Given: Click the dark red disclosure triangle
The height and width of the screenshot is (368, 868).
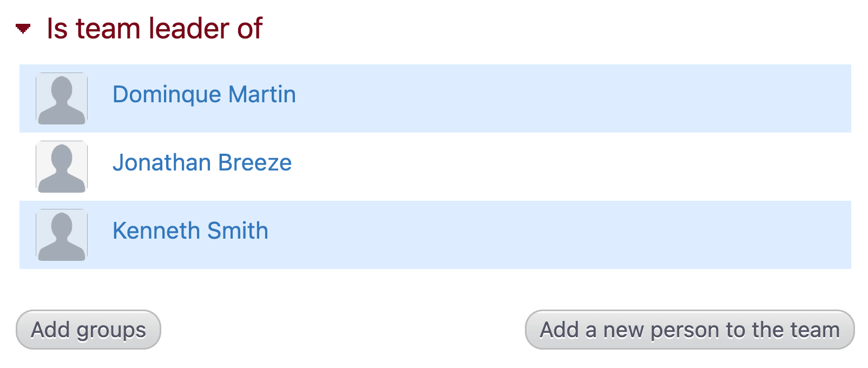Looking at the screenshot, I should [x=23, y=29].
